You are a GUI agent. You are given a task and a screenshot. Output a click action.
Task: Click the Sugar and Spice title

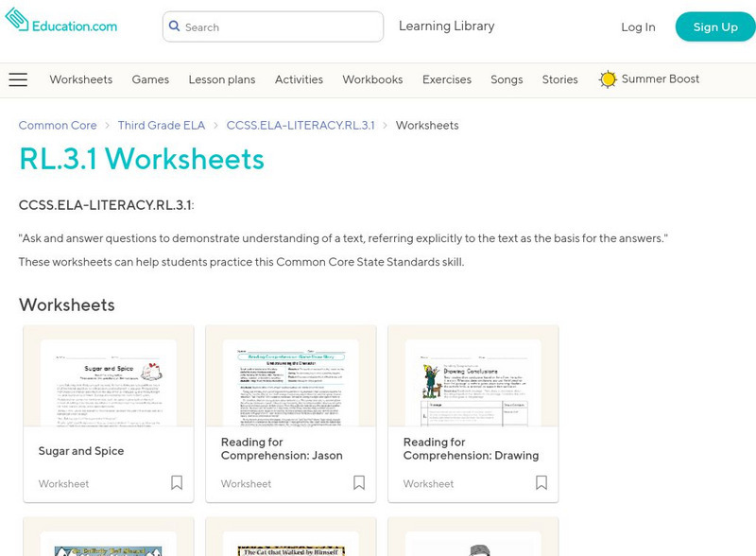click(x=81, y=451)
